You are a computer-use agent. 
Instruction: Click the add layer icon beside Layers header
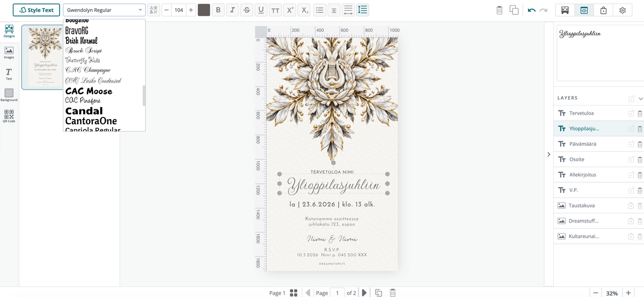coord(631,99)
